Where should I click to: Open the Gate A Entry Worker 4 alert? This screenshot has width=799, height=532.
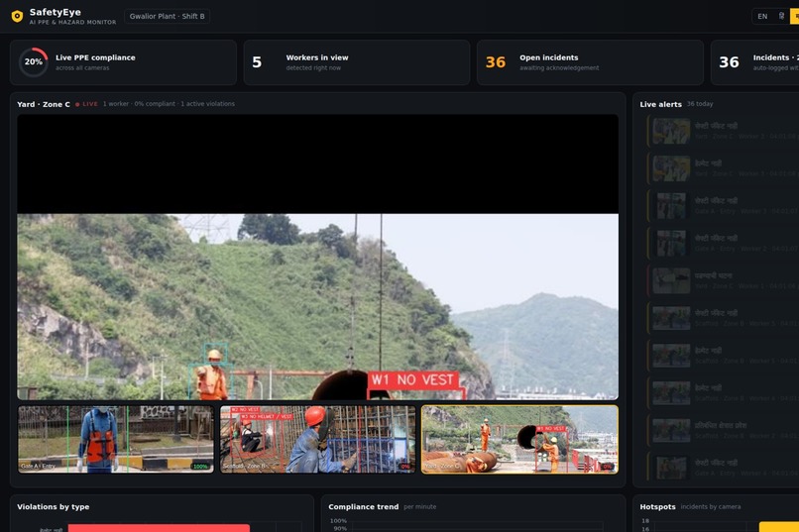[723, 467]
